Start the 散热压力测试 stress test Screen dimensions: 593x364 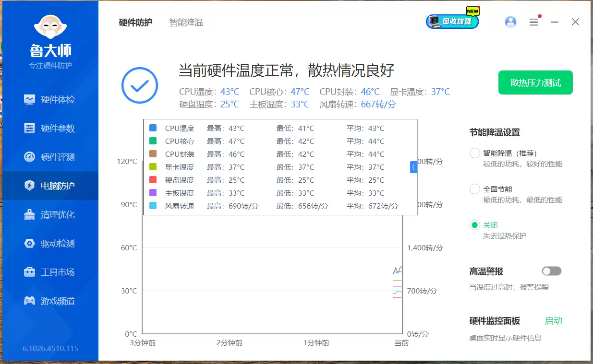pos(535,83)
